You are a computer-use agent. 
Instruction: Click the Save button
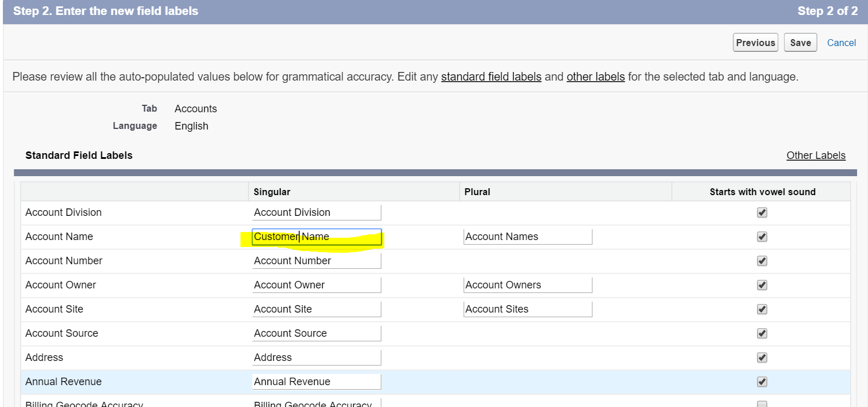[x=800, y=42]
